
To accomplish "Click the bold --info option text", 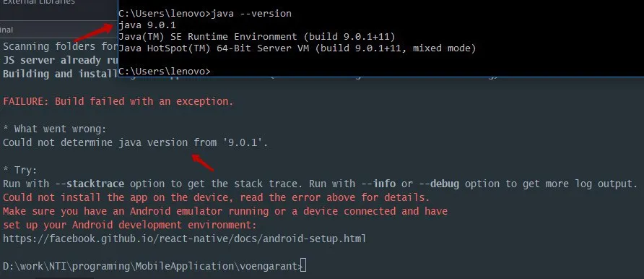I will pos(379,184).
